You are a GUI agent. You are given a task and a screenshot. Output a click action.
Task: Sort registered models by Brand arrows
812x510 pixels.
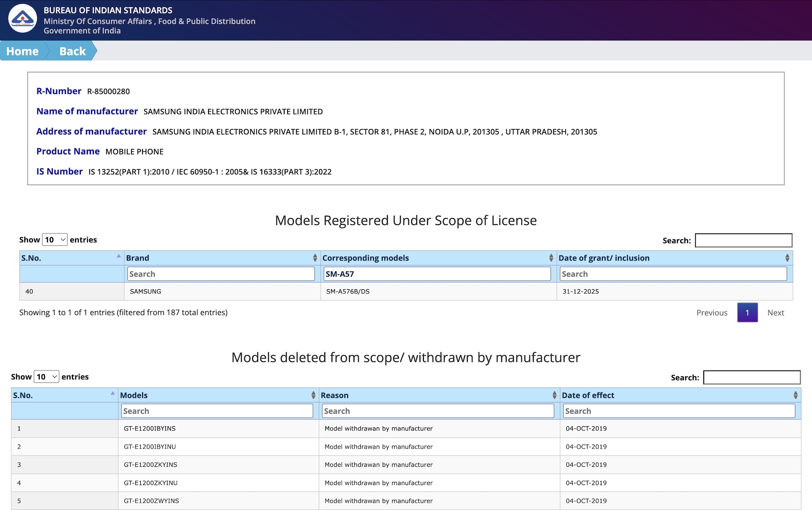tap(315, 258)
